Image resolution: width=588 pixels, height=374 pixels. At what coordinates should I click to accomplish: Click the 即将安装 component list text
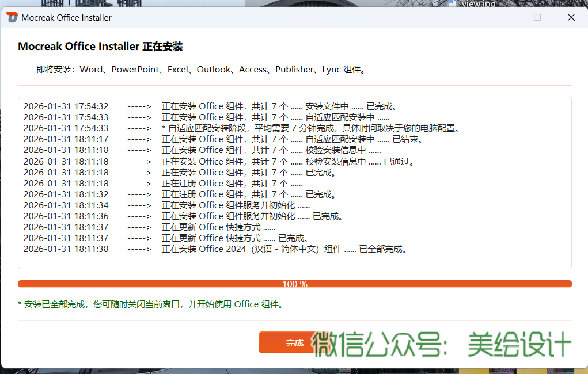click(201, 70)
